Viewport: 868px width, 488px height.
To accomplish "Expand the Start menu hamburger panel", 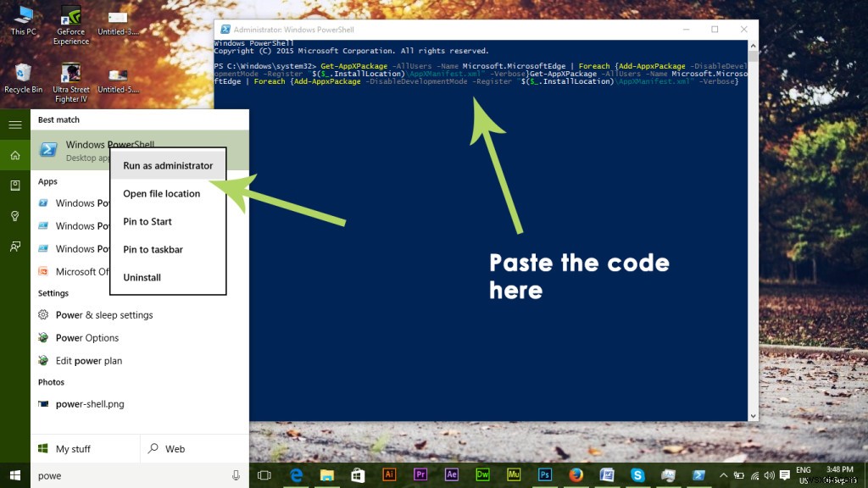I will pos(14,124).
